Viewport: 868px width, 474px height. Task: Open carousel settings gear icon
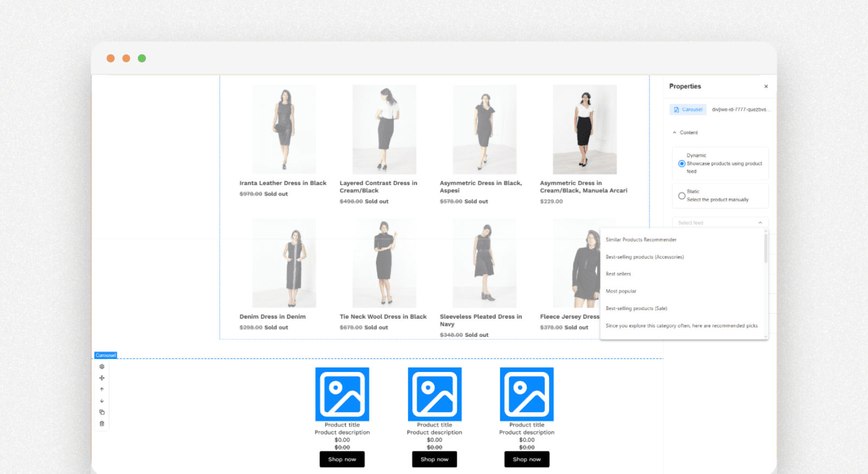pos(102,366)
